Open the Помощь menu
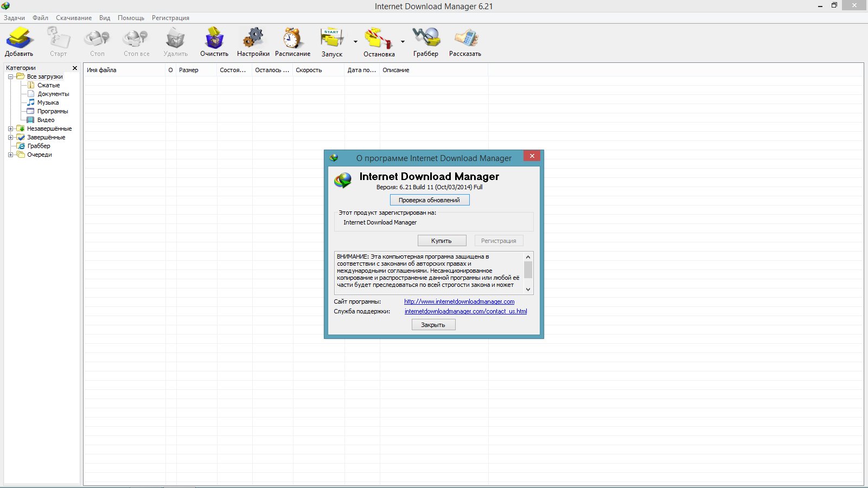 [131, 18]
